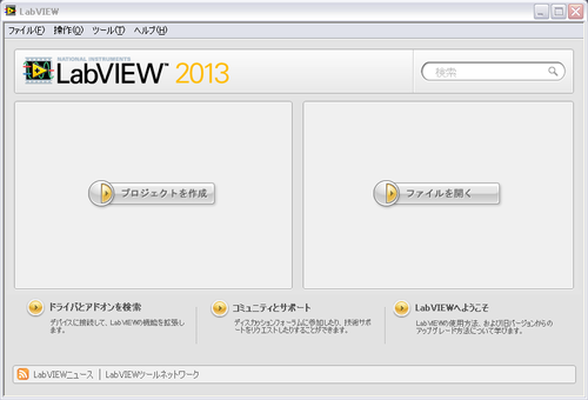Click the デバイスに接続して description text
This screenshot has height=400, width=588.
tap(117, 326)
